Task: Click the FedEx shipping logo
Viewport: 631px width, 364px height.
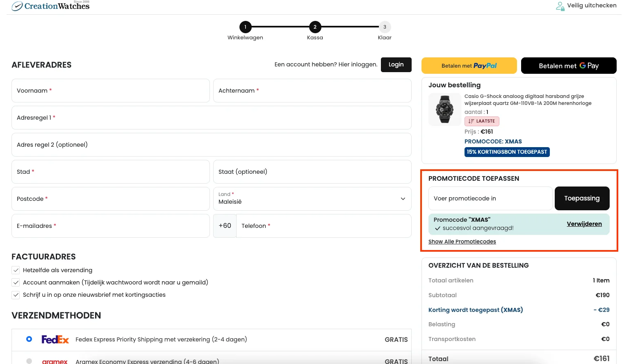Action: click(x=55, y=339)
